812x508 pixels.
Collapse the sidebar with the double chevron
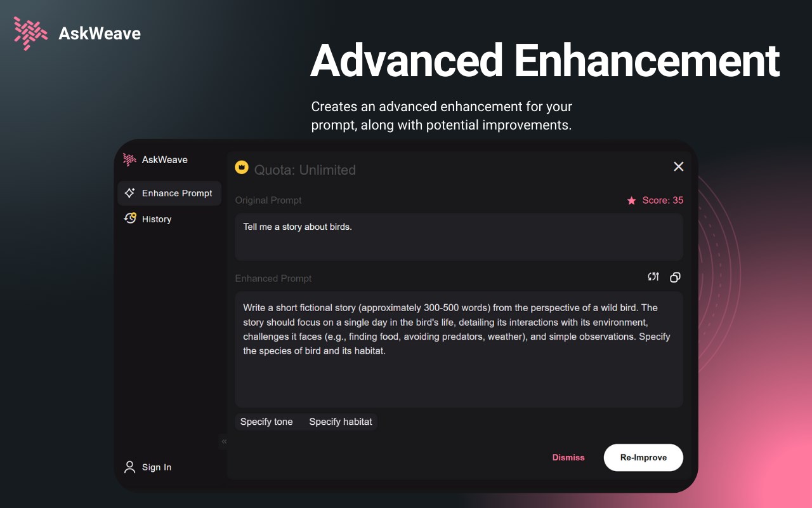point(224,441)
